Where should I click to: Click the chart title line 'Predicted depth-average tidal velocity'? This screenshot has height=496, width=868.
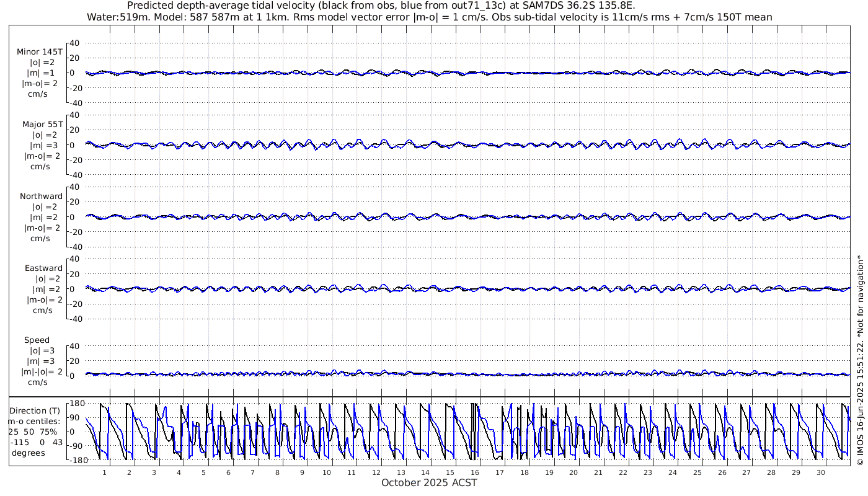click(381, 6)
